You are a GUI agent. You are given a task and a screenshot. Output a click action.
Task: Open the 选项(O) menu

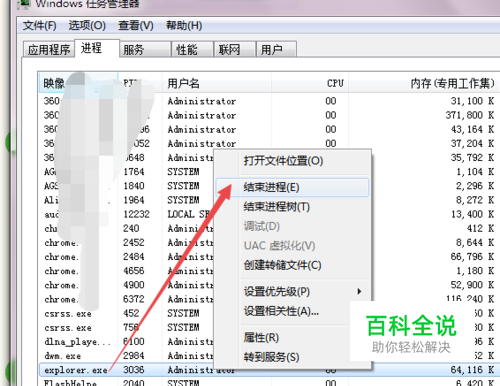(x=87, y=26)
